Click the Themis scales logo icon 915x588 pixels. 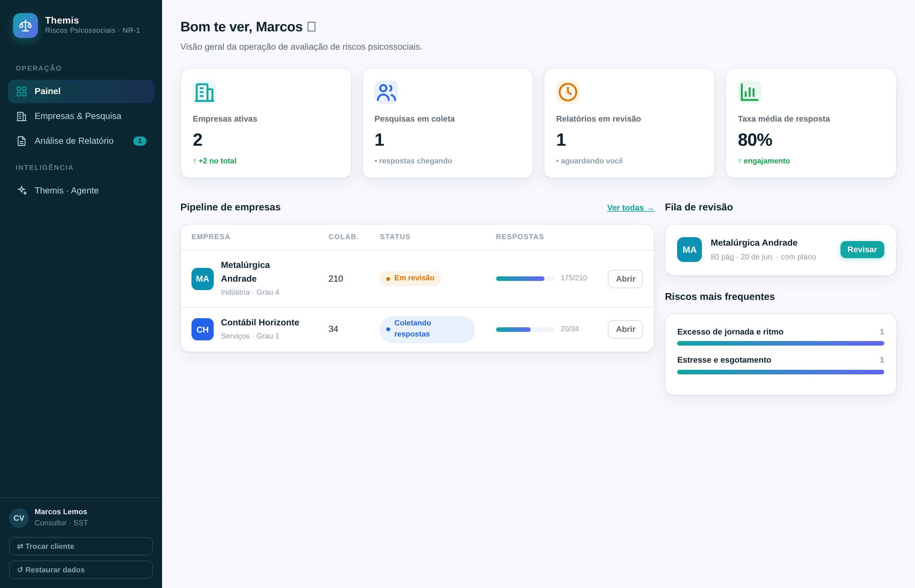click(25, 25)
